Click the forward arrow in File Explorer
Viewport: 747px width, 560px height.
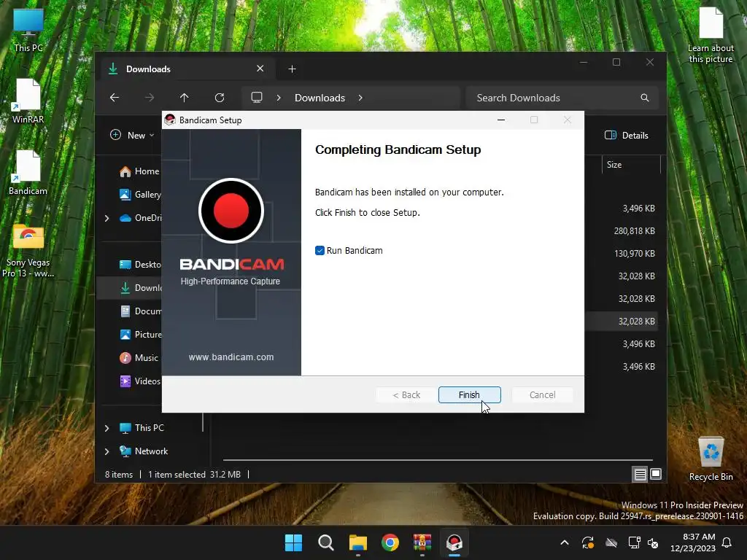coord(150,98)
